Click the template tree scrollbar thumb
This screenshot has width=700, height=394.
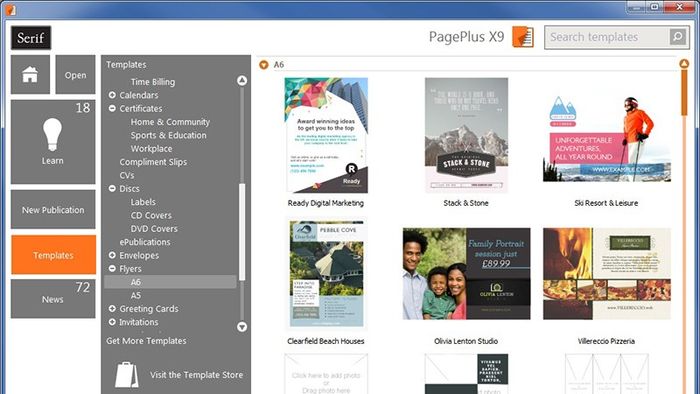click(242, 232)
